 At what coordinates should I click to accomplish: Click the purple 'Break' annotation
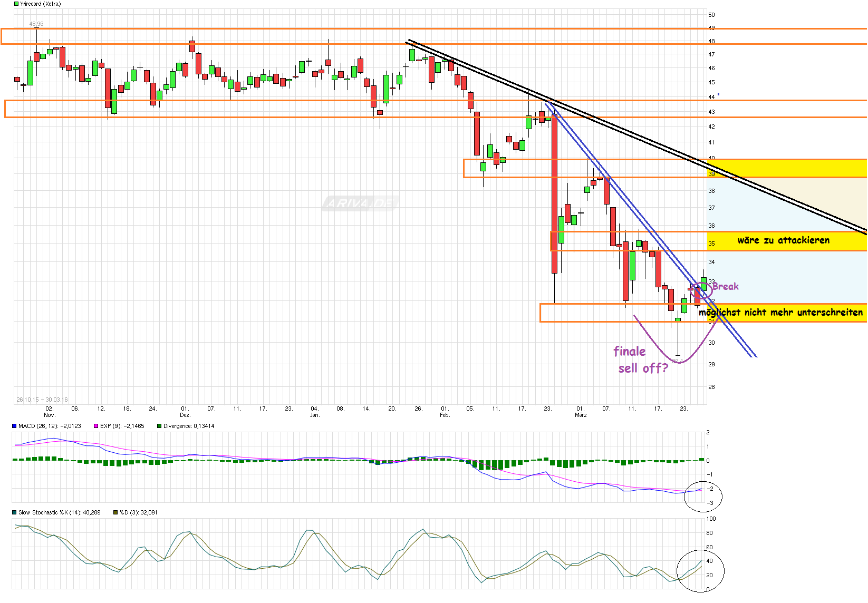coord(725,286)
